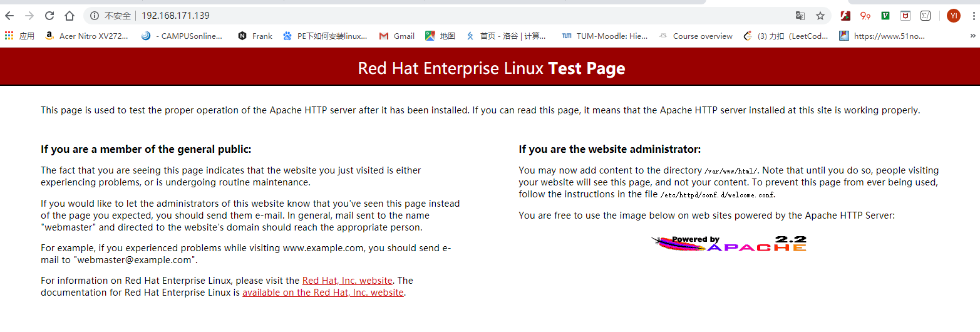The width and height of the screenshot is (980, 332).
Task: Open the green V extension
Action: tap(885, 16)
